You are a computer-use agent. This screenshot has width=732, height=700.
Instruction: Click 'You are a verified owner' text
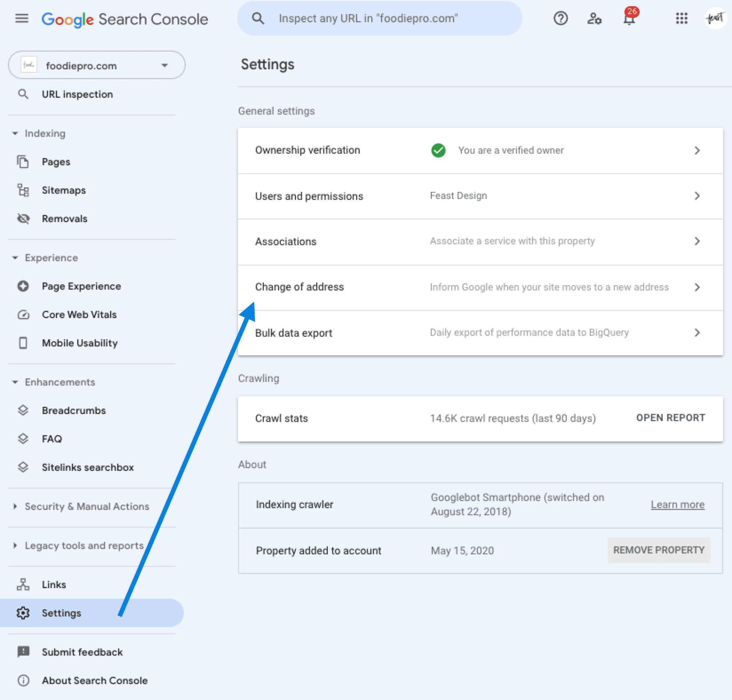(511, 150)
